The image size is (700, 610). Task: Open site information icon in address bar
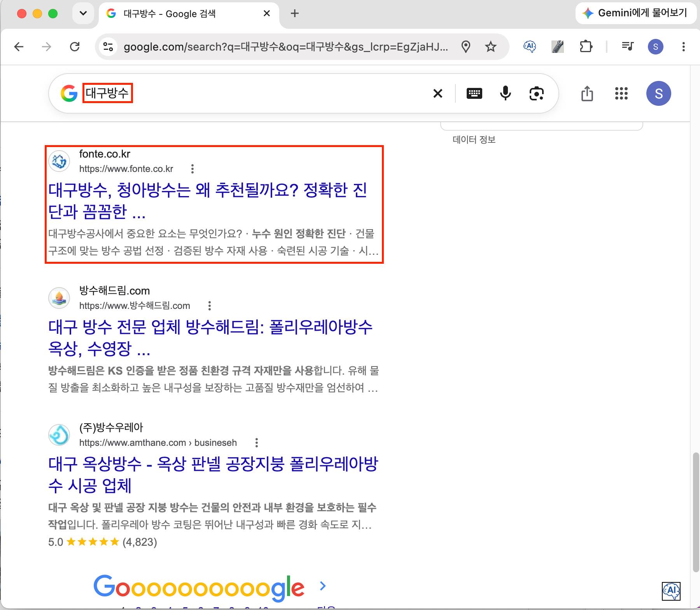108,47
